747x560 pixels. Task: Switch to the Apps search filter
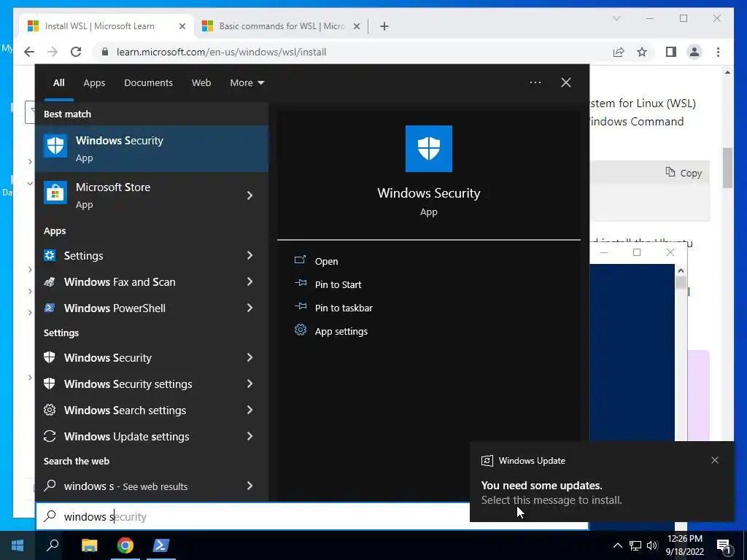click(94, 82)
